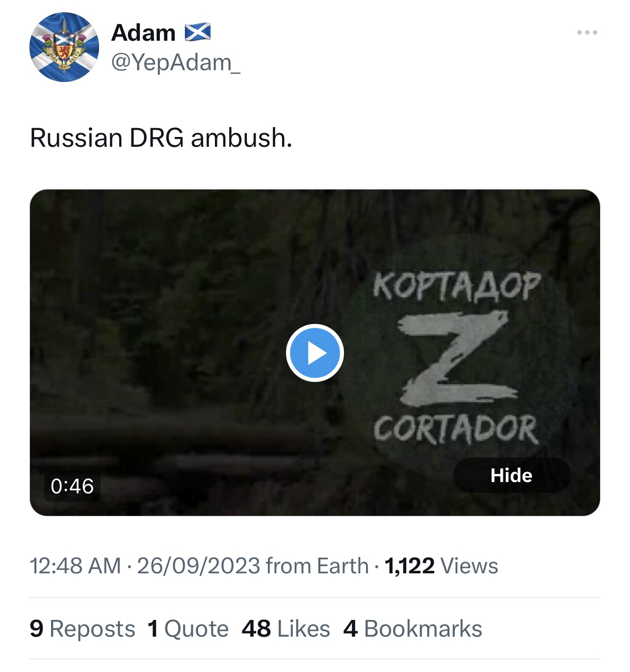Click the 0:46 video duration badge

point(72,486)
